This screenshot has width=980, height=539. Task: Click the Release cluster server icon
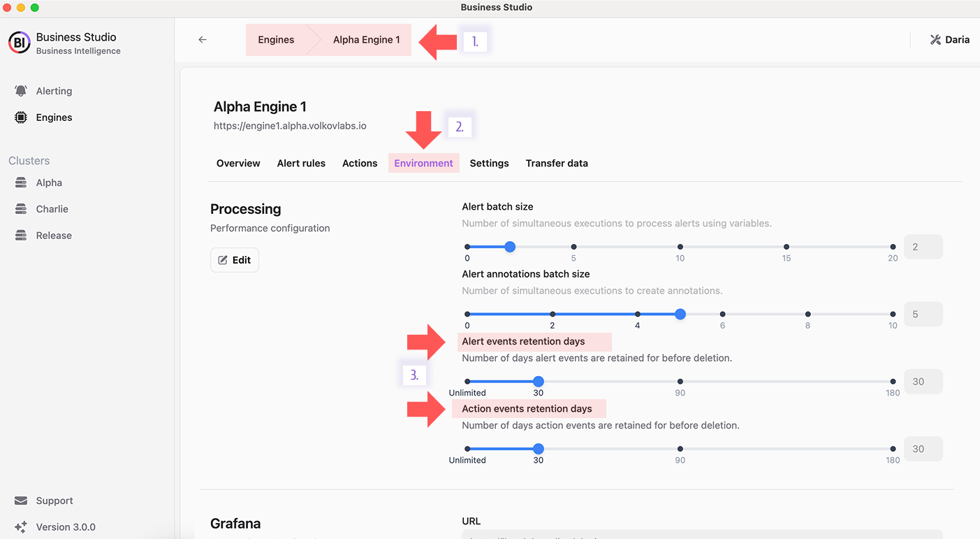tap(21, 236)
